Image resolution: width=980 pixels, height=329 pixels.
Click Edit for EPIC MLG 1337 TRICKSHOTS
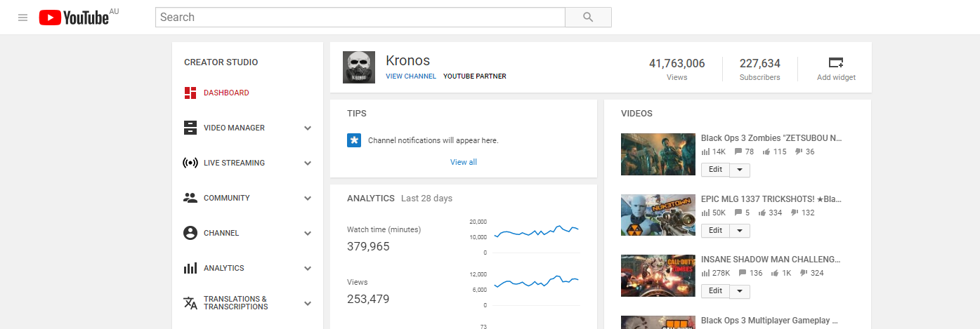715,231
